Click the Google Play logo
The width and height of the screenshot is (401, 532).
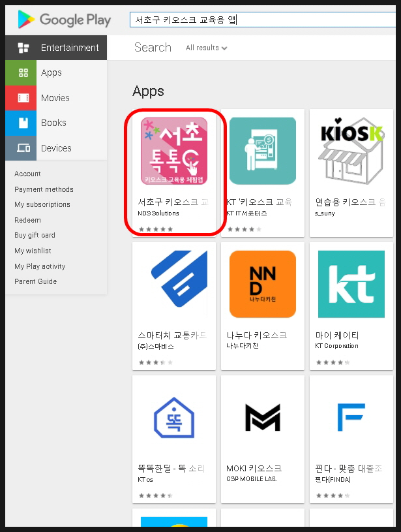(x=65, y=20)
